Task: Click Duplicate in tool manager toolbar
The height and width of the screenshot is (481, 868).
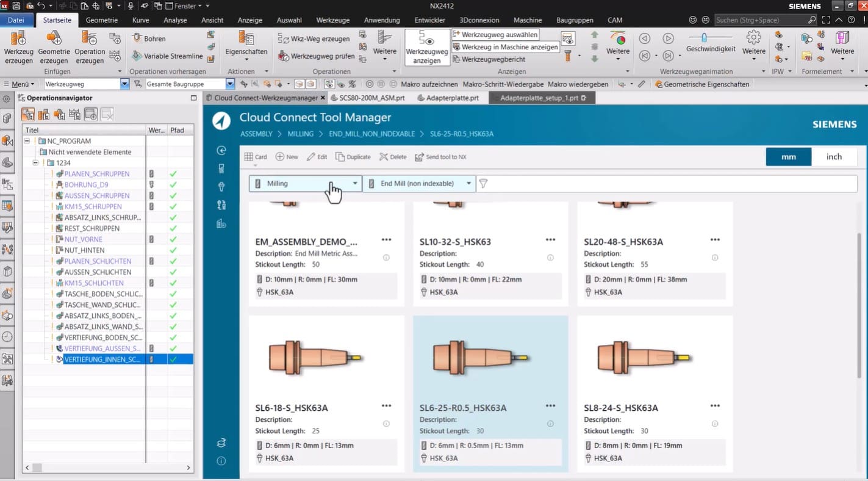Action: coord(353,157)
